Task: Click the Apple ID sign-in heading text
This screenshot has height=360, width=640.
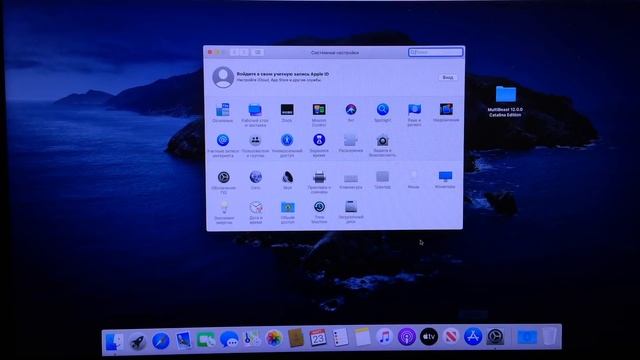Action: point(282,74)
